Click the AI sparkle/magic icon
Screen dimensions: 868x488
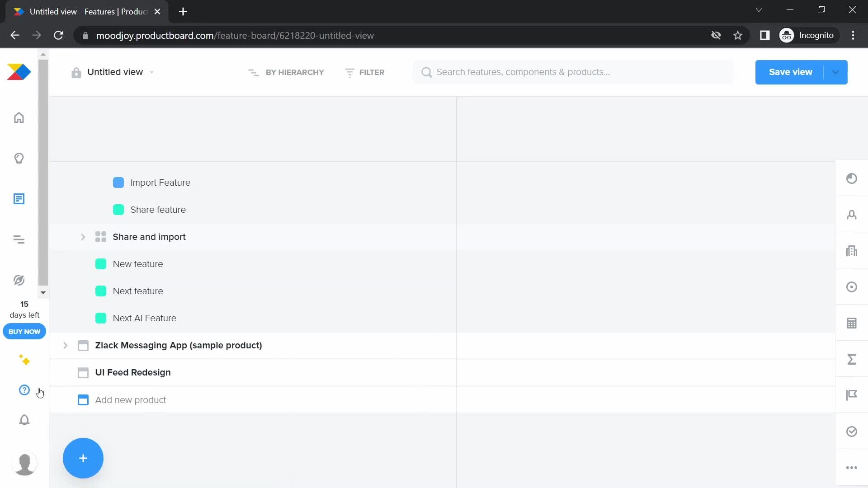click(24, 360)
